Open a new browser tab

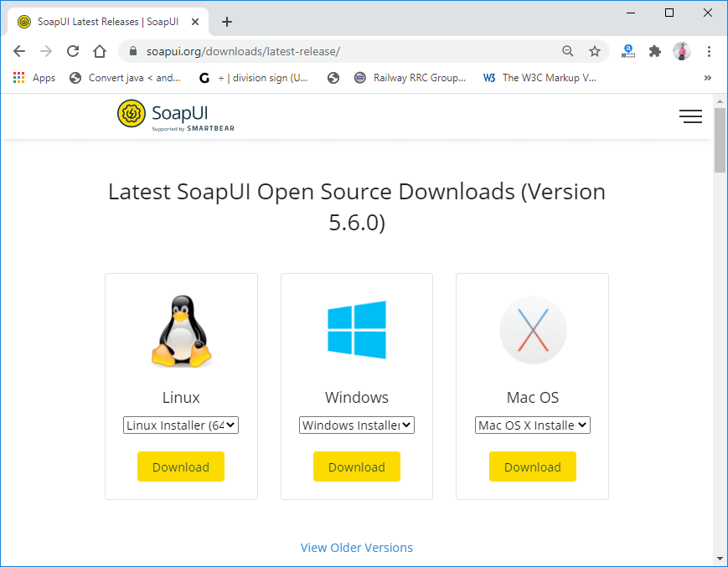226,22
